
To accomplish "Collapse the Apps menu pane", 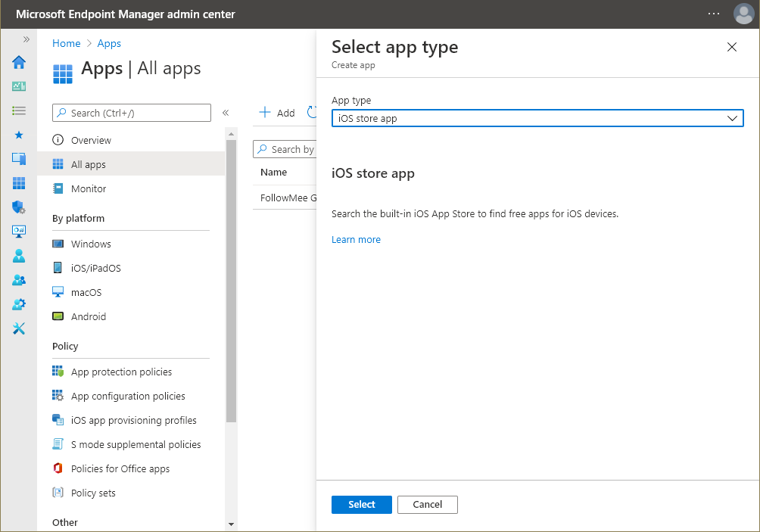I will [226, 113].
